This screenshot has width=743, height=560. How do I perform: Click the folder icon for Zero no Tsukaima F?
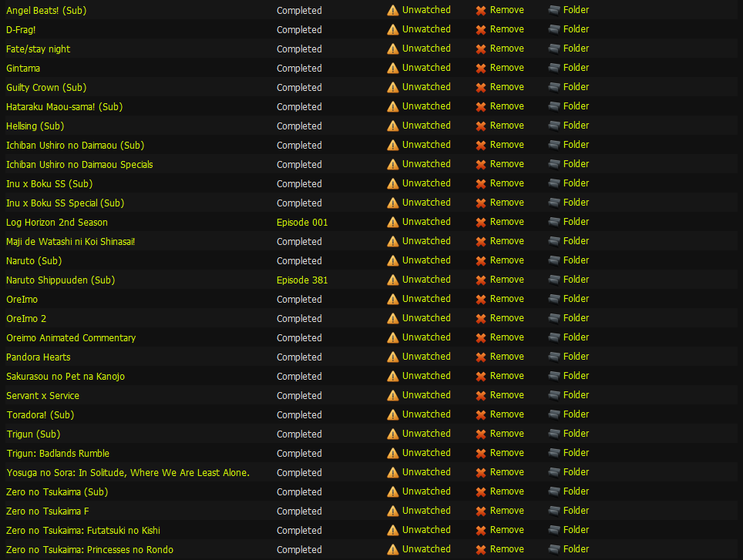[x=554, y=511]
